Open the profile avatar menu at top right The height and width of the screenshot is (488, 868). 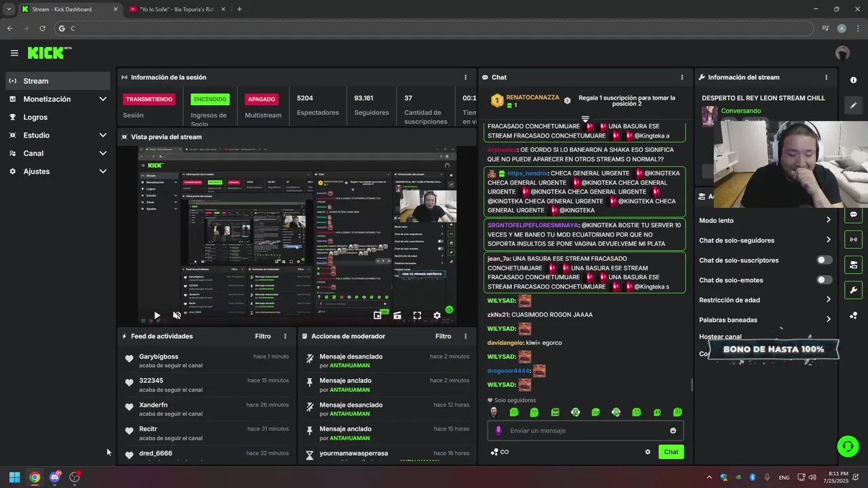click(x=842, y=53)
